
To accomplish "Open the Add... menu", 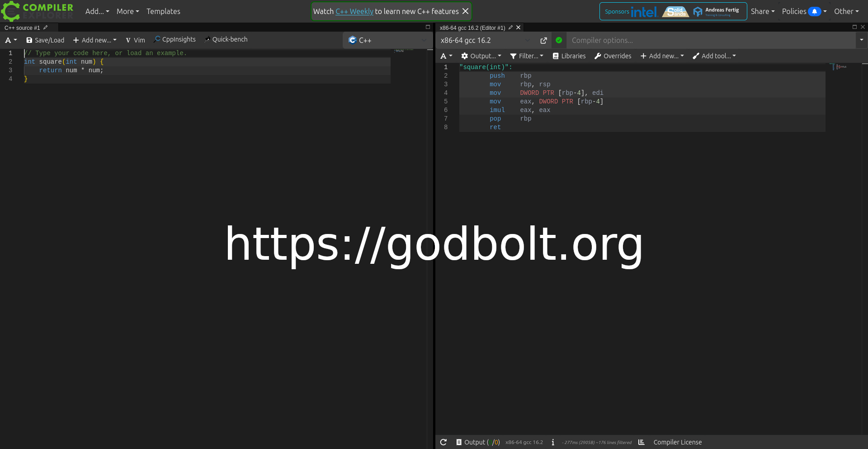I will 97,11.
